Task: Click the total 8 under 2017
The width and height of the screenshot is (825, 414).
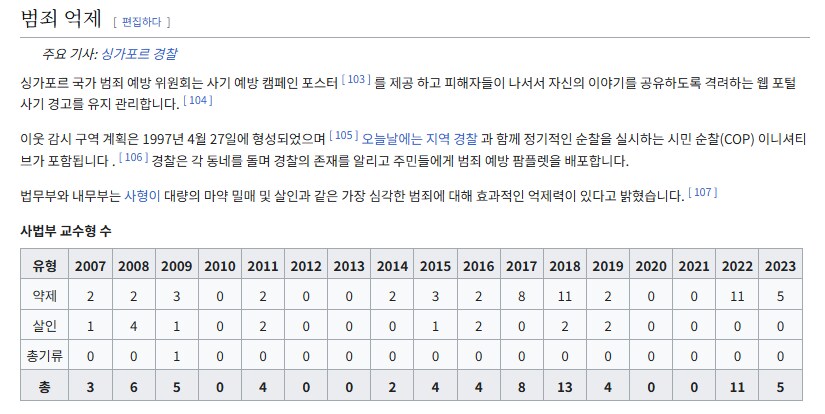Action: pos(522,386)
